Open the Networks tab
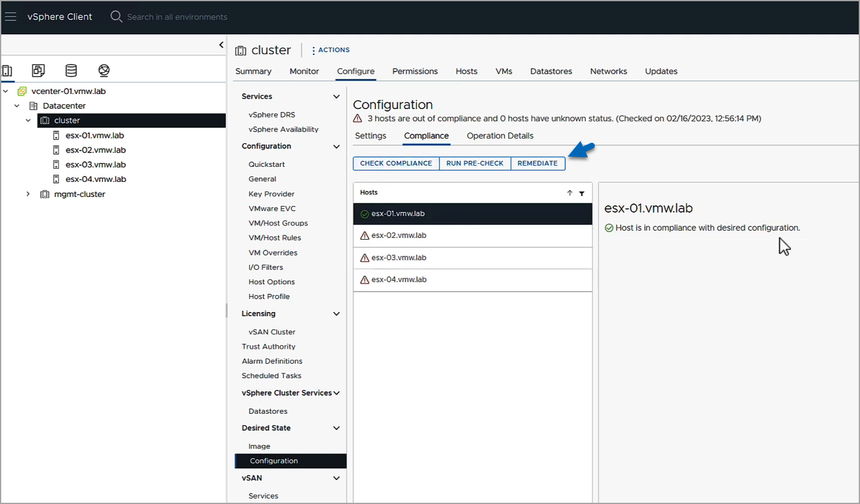The image size is (860, 504). [x=609, y=71]
